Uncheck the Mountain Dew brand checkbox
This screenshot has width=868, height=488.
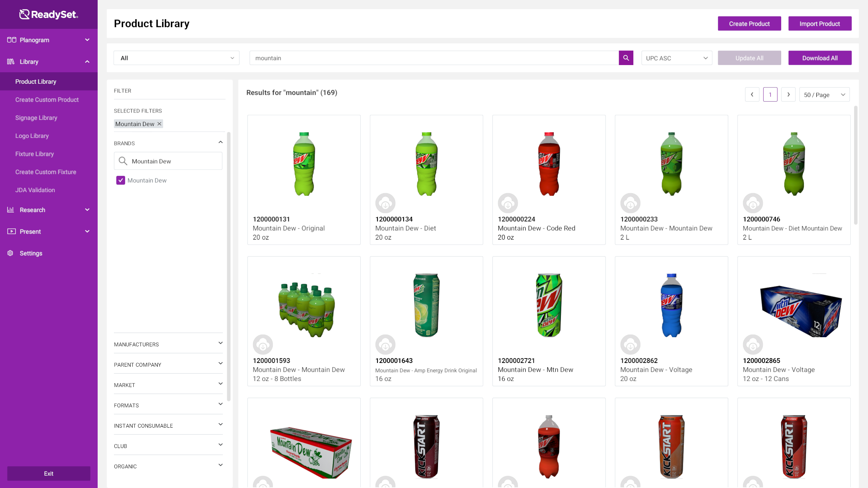[x=121, y=180]
